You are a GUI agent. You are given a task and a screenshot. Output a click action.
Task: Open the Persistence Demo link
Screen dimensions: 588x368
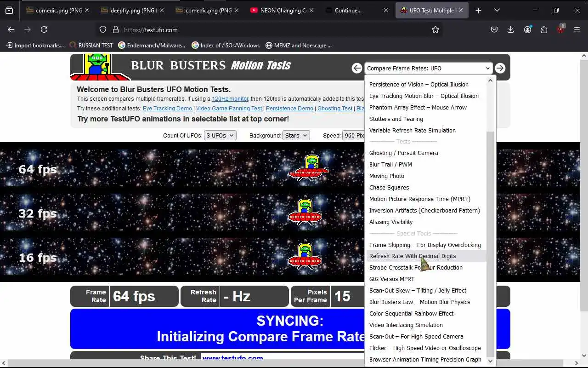click(x=289, y=109)
